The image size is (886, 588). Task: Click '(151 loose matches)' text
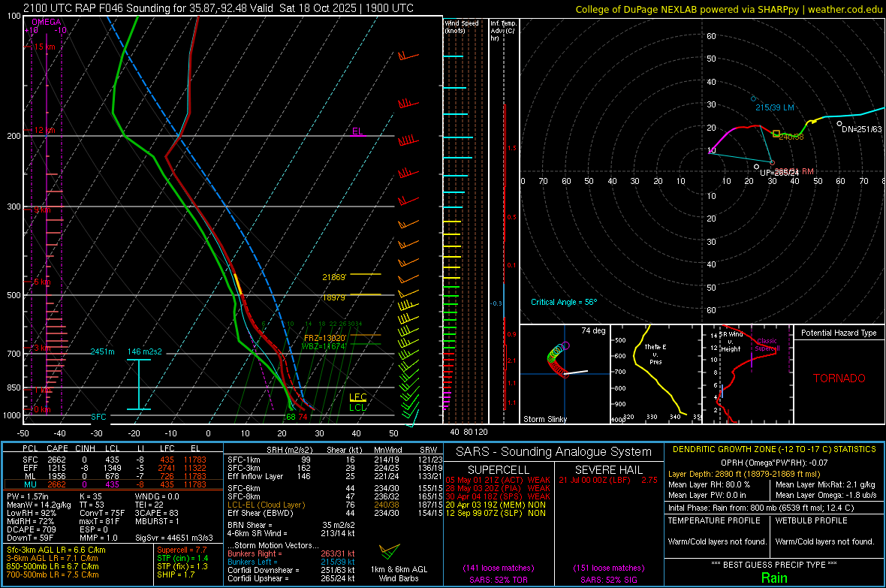pos(608,568)
